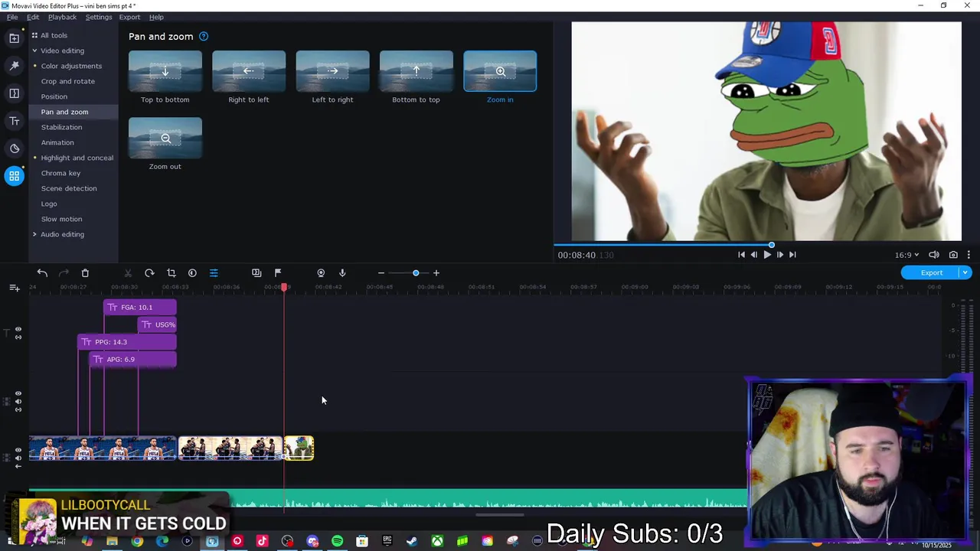Open Google Chrome from the taskbar
The image size is (980, 551).
[x=137, y=542]
